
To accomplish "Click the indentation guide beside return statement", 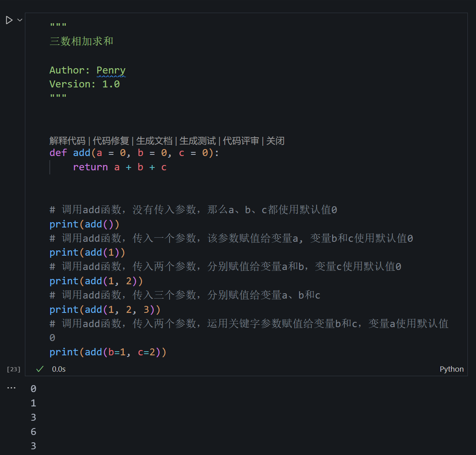I will pyautogui.click(x=50, y=167).
